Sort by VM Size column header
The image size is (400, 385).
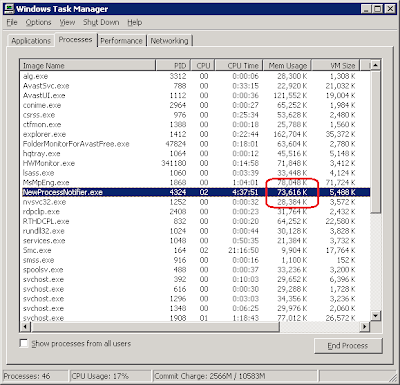click(336, 65)
